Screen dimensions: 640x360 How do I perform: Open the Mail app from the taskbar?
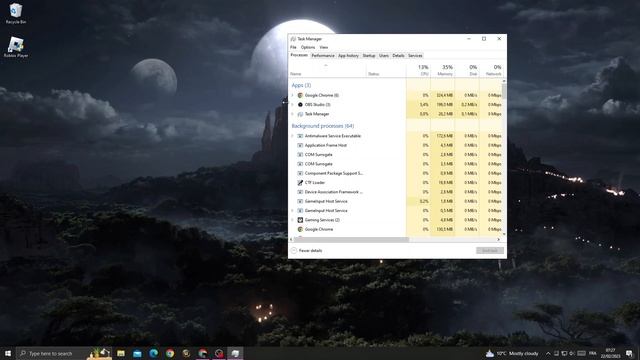[137, 353]
